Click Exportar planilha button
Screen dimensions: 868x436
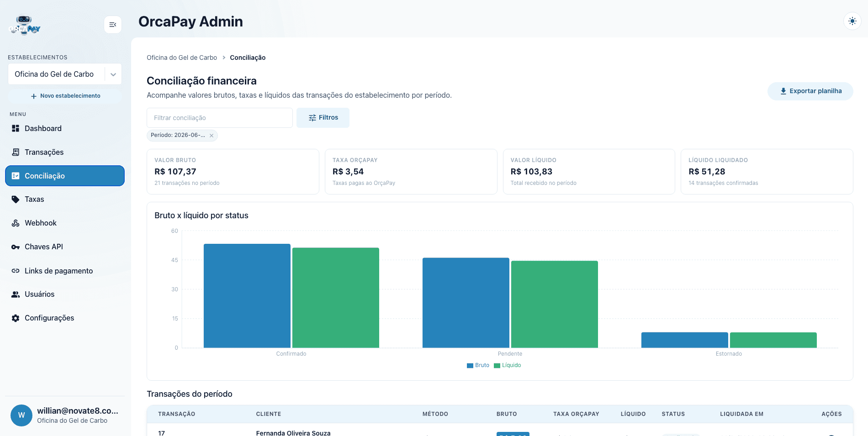coord(810,91)
